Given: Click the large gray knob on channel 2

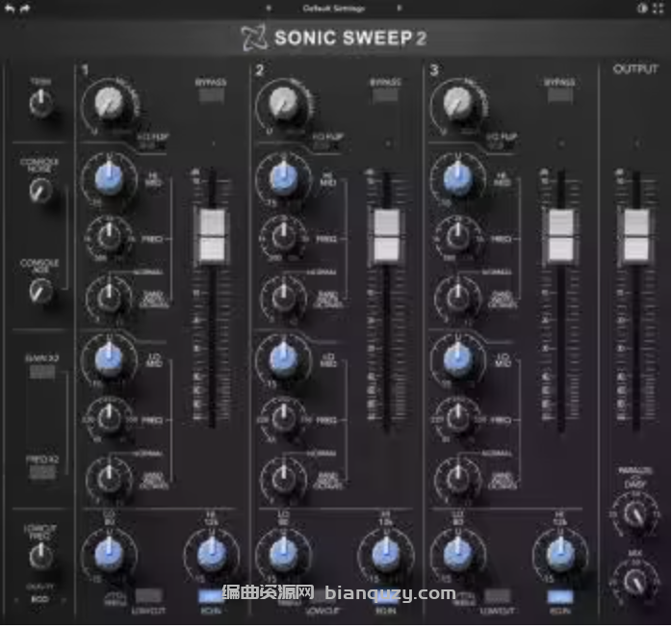Looking at the screenshot, I should coord(283,103).
